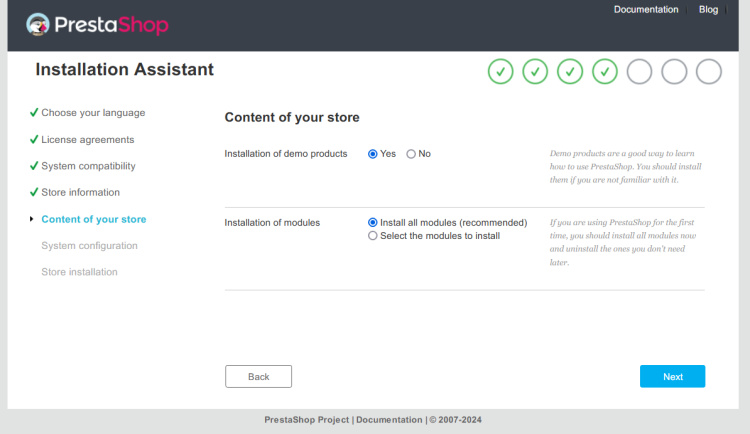Open the PrestaShop Project footer link
The image size is (750, 434).
306,420
